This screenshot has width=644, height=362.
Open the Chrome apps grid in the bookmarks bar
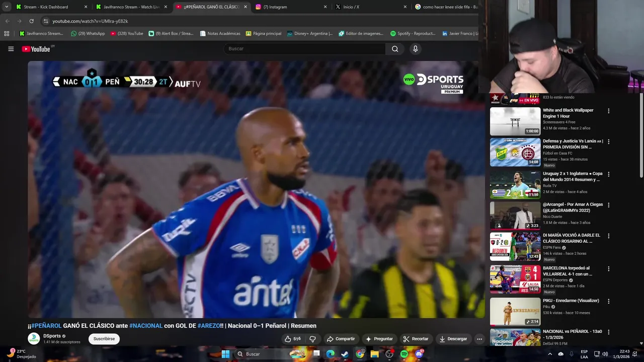click(x=7, y=34)
